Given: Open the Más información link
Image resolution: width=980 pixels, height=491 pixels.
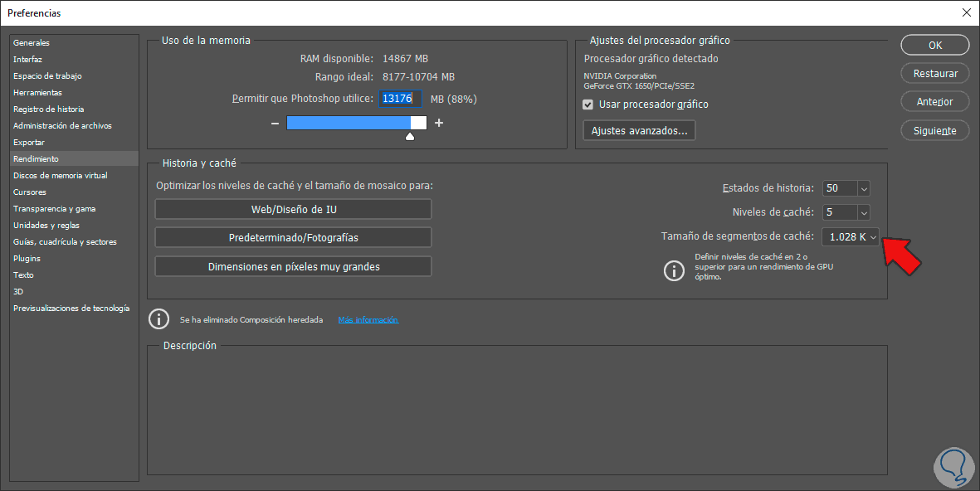Looking at the screenshot, I should [368, 320].
